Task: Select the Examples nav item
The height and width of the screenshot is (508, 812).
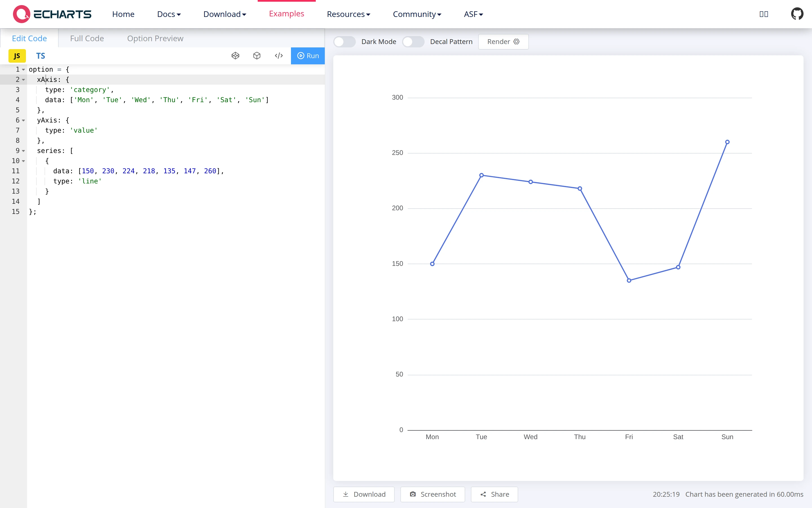Action: pos(286,14)
